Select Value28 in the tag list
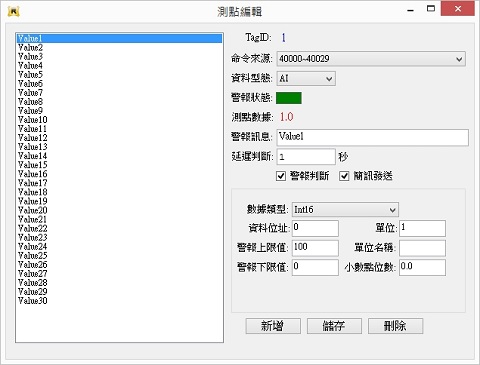This screenshot has width=480, height=365. point(119,283)
